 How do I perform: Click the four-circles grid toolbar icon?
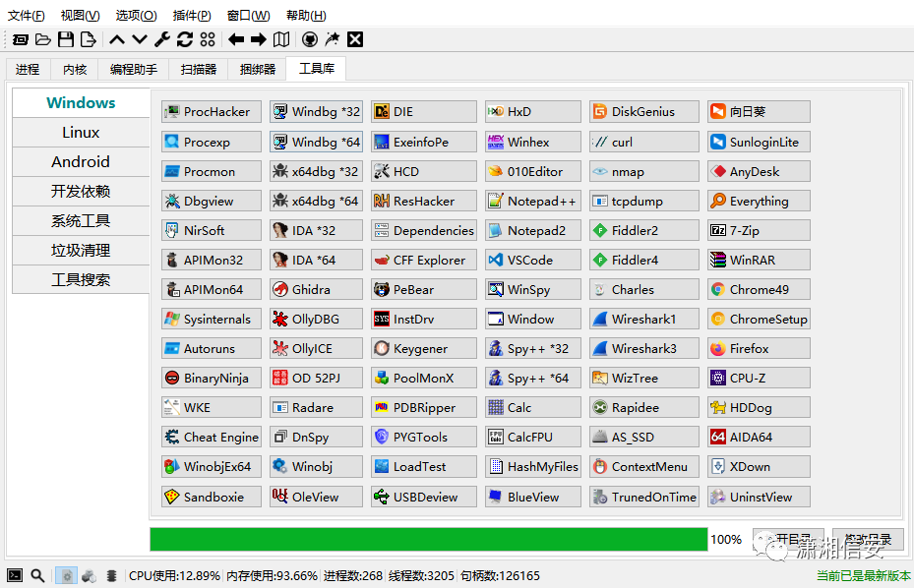pos(208,39)
